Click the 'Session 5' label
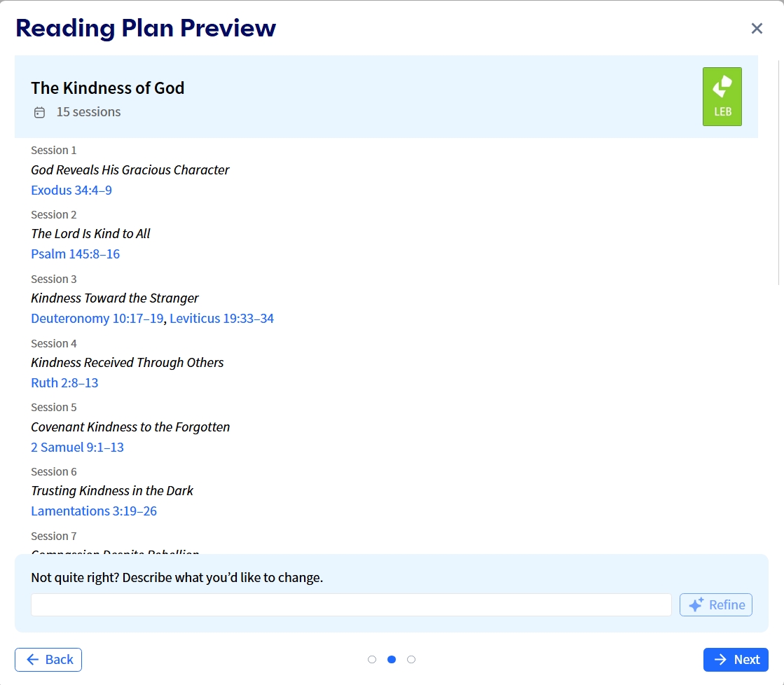Viewport: 784px width, 685px height. click(53, 408)
